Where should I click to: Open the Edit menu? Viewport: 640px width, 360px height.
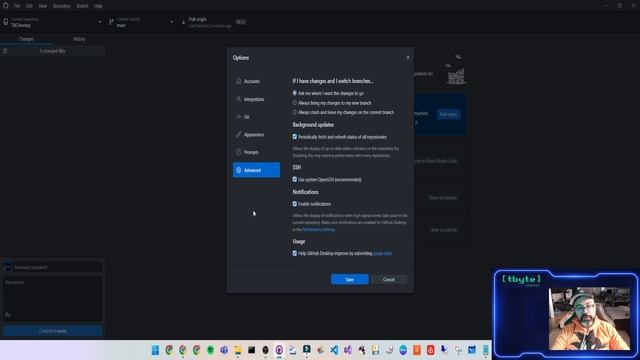[x=29, y=6]
